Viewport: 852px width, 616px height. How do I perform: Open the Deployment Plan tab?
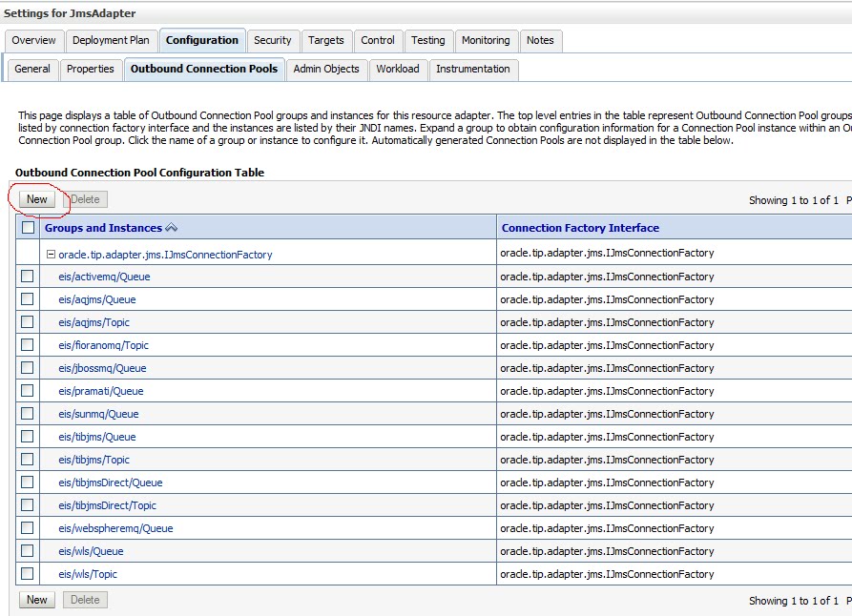coord(111,40)
